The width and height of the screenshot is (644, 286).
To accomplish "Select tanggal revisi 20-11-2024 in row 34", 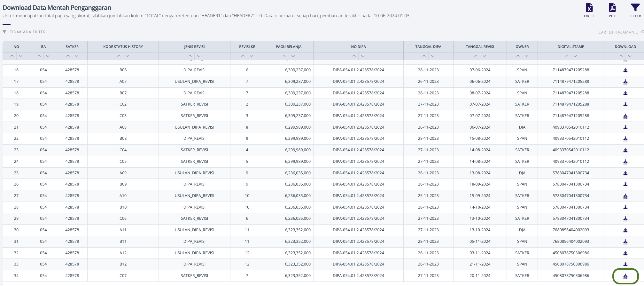I will click(x=480, y=276).
